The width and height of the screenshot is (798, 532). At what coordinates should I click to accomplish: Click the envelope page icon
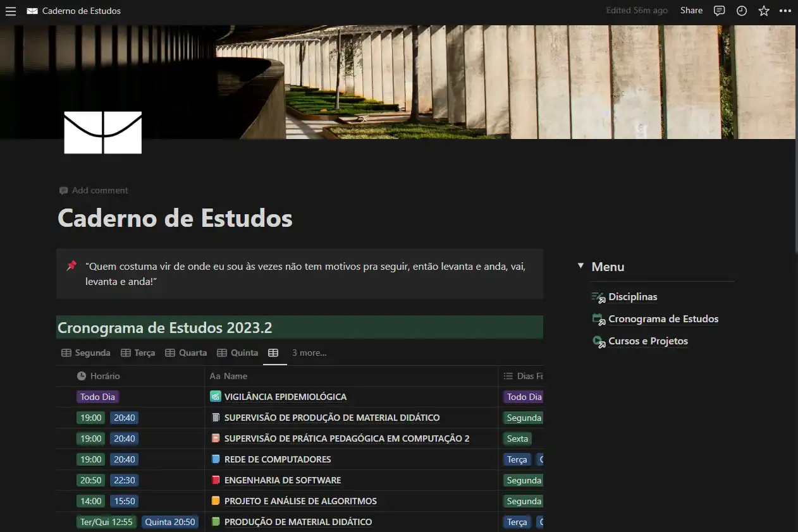102,132
